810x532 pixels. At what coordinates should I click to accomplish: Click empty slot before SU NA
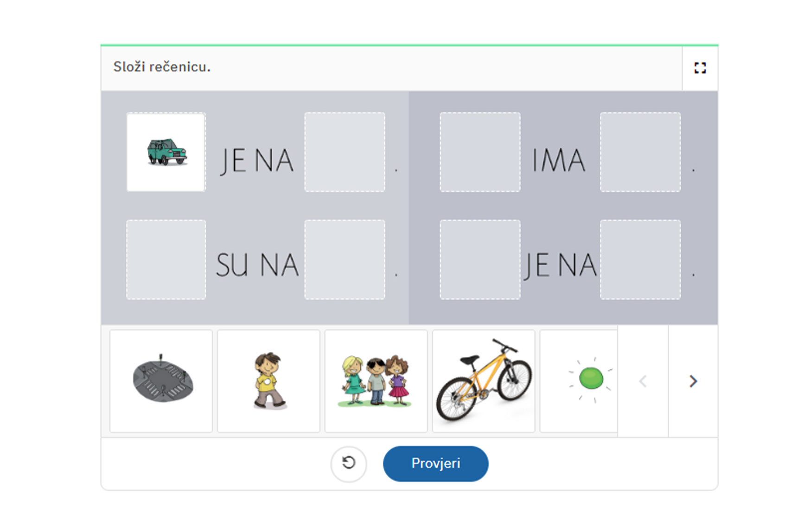click(166, 260)
